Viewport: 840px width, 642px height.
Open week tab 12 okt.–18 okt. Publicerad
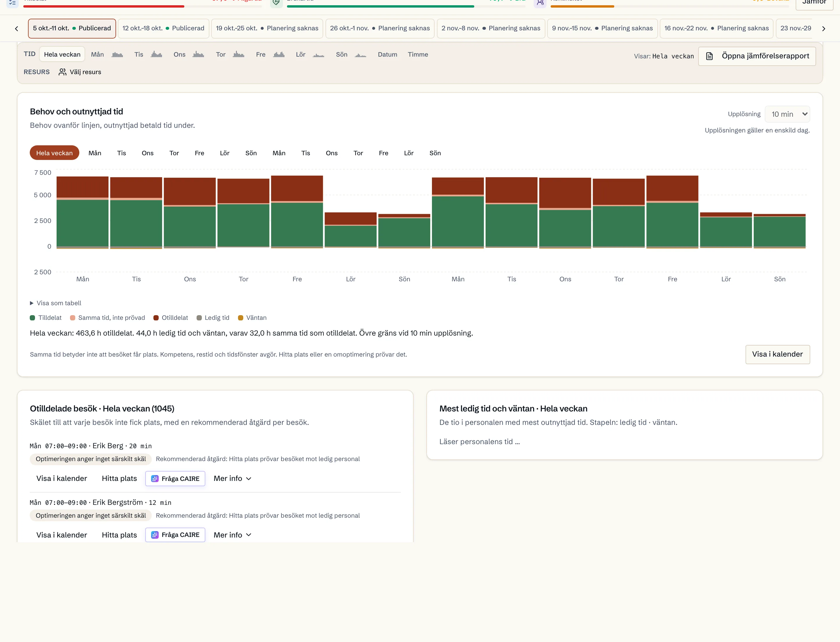pyautogui.click(x=163, y=28)
